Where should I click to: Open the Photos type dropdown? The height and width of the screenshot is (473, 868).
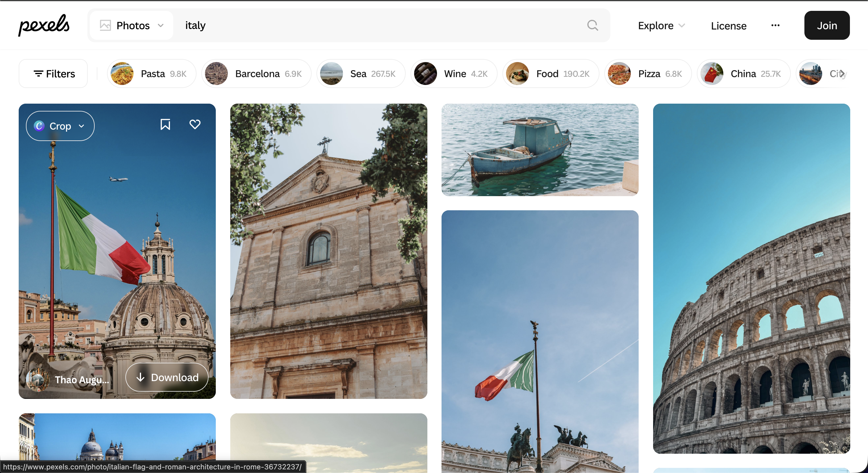(132, 25)
